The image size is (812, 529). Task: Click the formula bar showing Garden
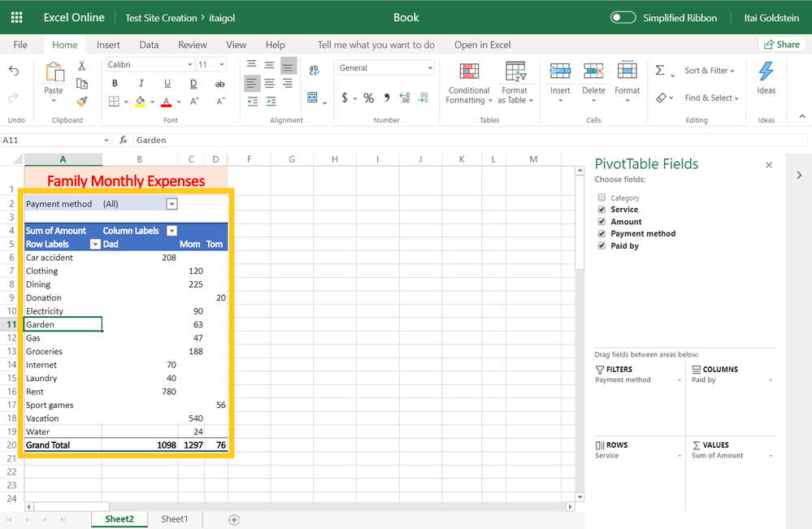pyautogui.click(x=471, y=141)
